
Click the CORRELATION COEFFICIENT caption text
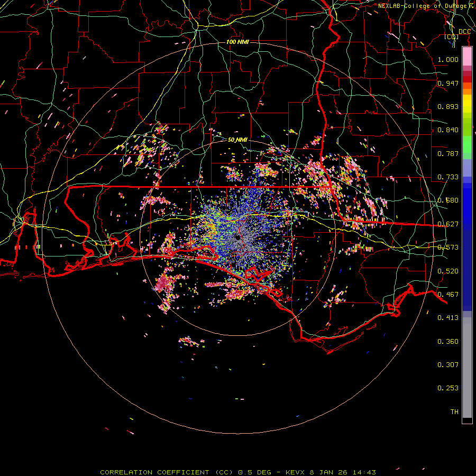154,472
